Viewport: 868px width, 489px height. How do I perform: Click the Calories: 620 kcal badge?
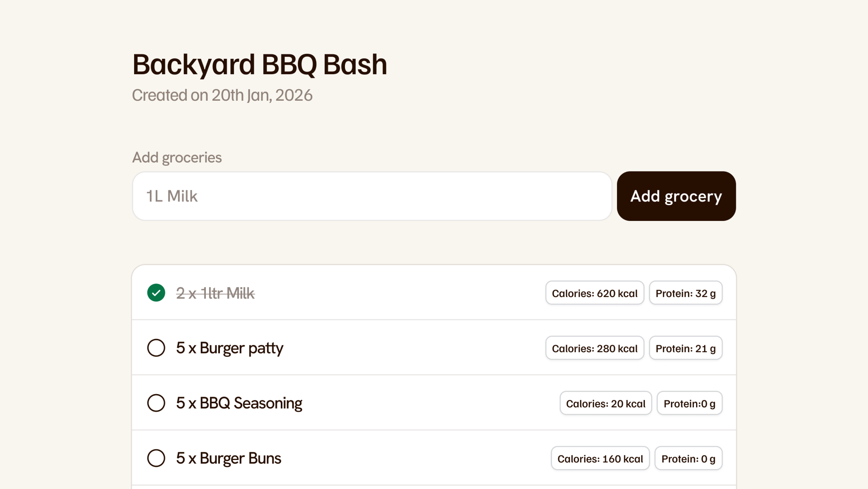[x=594, y=293]
